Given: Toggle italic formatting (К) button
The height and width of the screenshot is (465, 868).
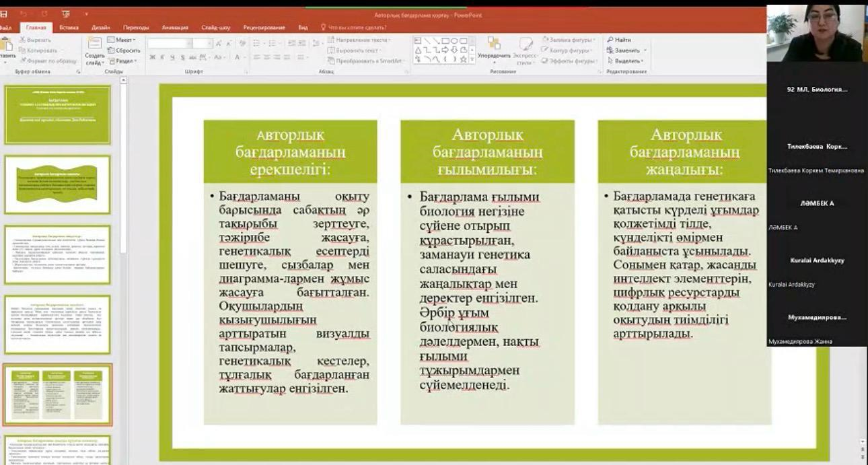Looking at the screenshot, I should point(162,58).
